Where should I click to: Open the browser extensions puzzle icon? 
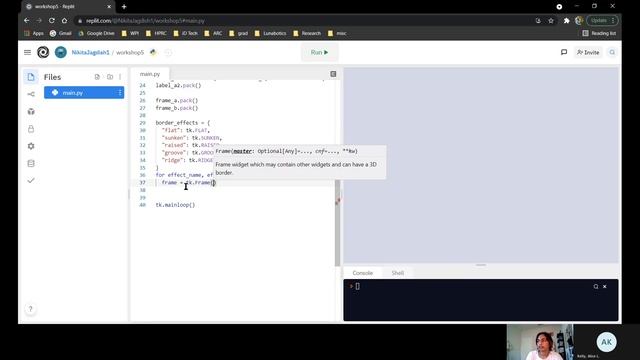[566, 20]
